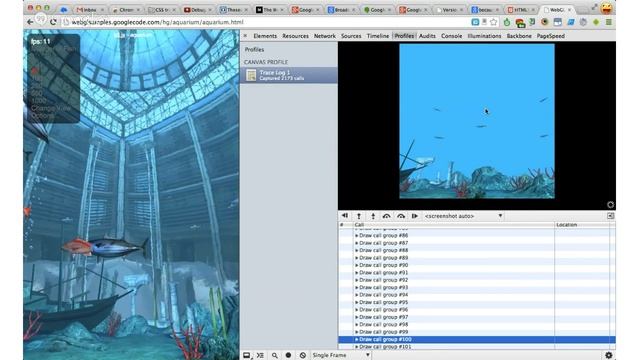Click the browser back button

click(x=30, y=22)
